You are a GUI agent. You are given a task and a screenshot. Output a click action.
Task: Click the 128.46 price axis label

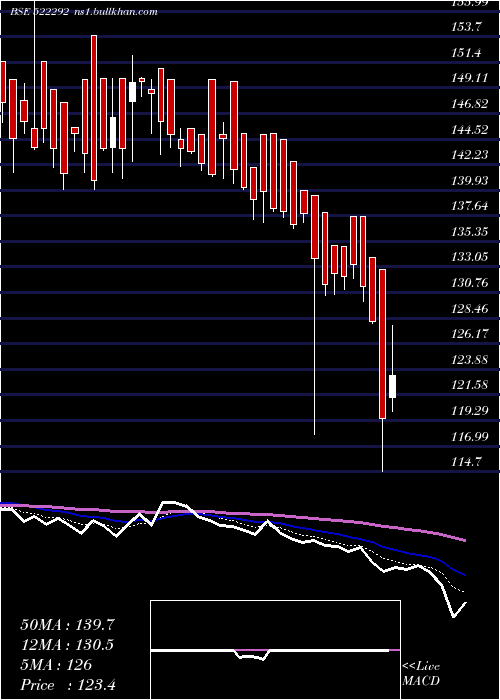[x=469, y=308]
